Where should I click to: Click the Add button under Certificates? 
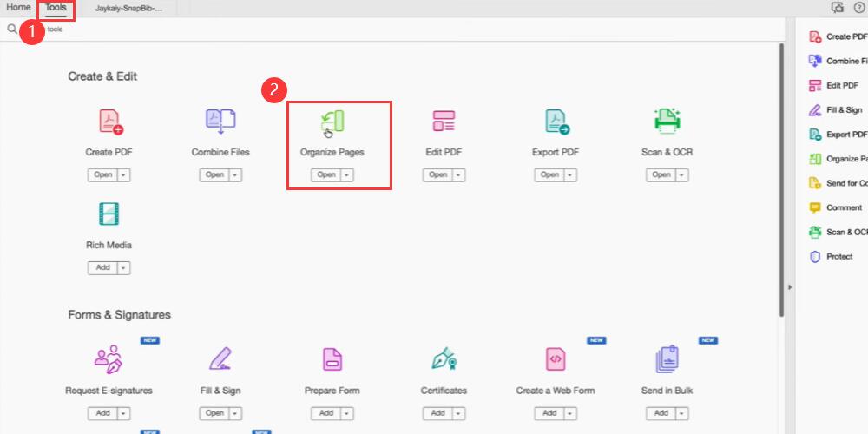[x=437, y=413]
